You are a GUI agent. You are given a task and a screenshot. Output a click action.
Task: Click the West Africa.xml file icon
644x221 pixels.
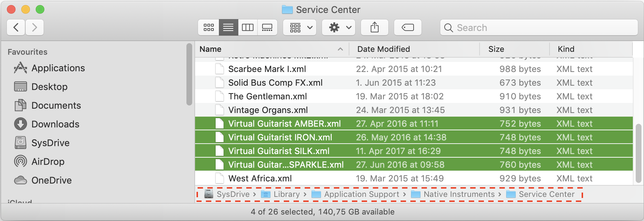[x=219, y=179]
